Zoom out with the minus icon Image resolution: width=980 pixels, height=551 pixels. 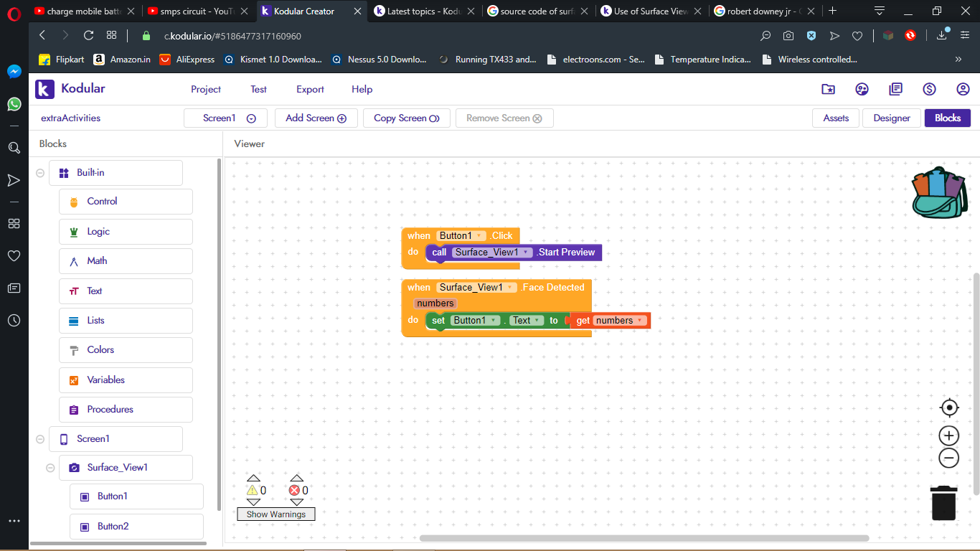click(949, 458)
